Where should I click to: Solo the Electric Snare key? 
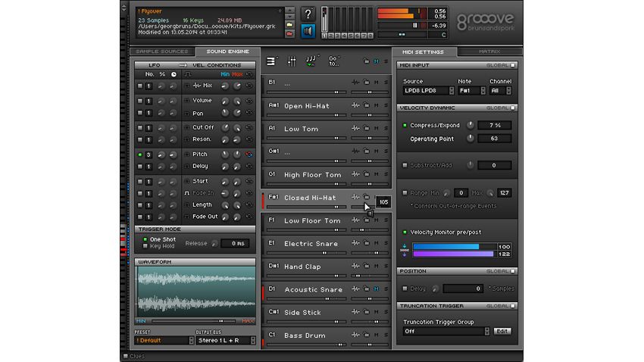point(386,243)
